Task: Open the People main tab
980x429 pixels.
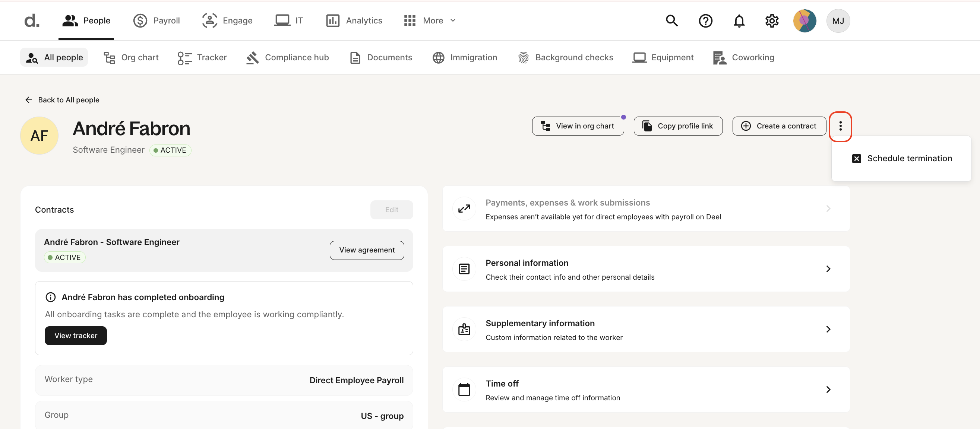Action: 86,20
